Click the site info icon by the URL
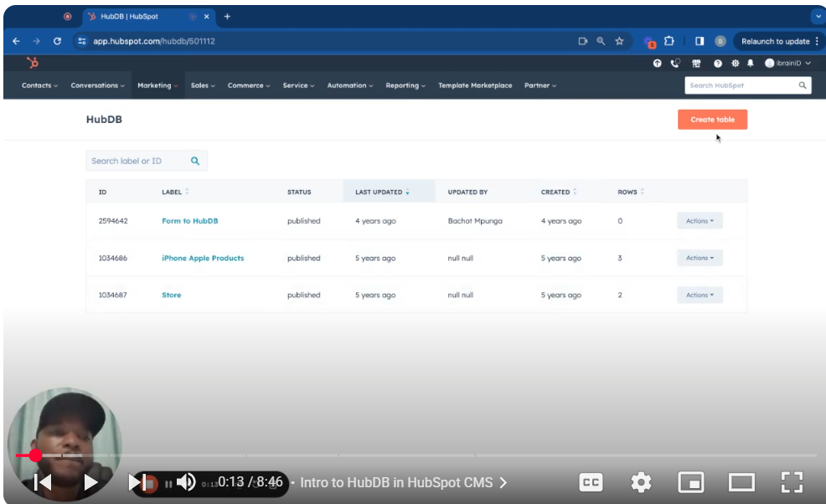Image resolution: width=826 pixels, height=504 pixels. coord(81,41)
